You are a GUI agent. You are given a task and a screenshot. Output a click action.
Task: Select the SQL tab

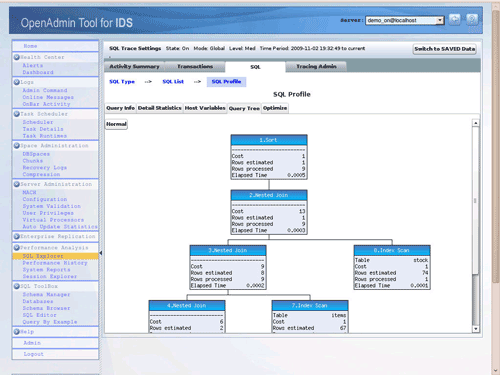(255, 67)
